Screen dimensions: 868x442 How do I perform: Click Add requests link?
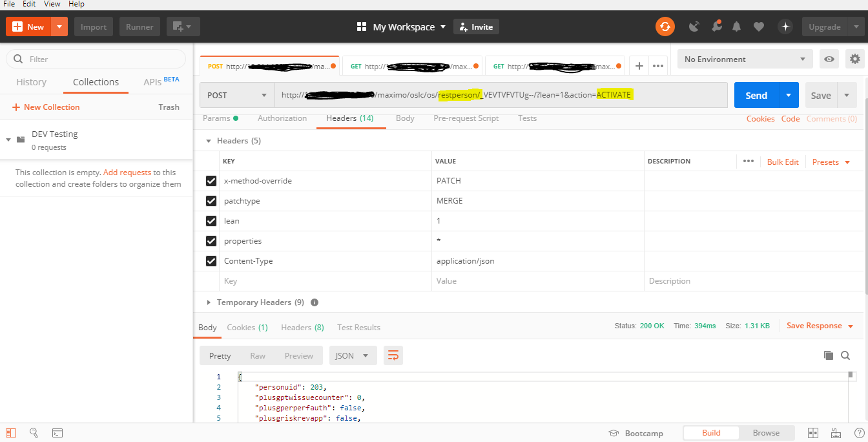coord(127,173)
